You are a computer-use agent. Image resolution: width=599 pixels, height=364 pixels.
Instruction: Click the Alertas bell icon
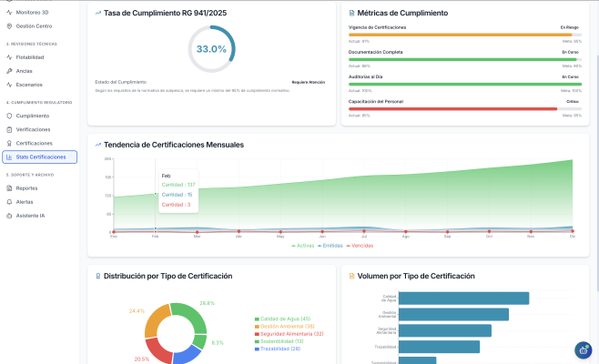pyautogui.click(x=9, y=202)
